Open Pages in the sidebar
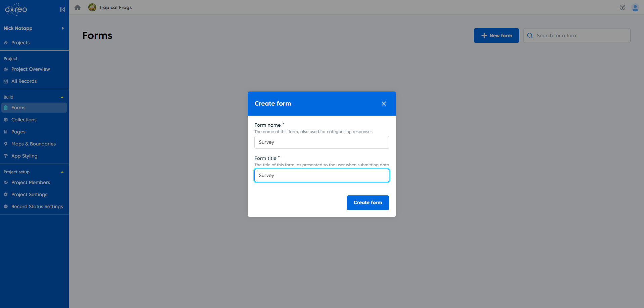The height and width of the screenshot is (308, 644). pos(34,132)
